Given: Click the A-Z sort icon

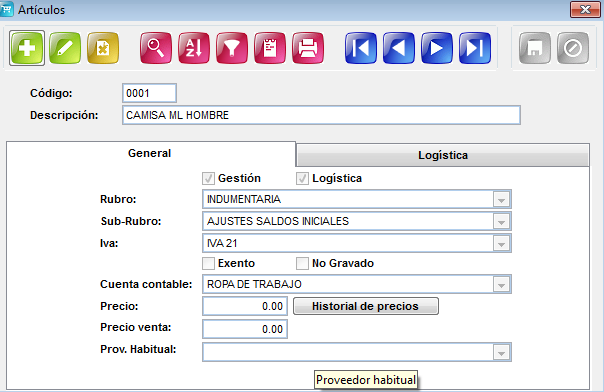Looking at the screenshot, I should [x=194, y=48].
